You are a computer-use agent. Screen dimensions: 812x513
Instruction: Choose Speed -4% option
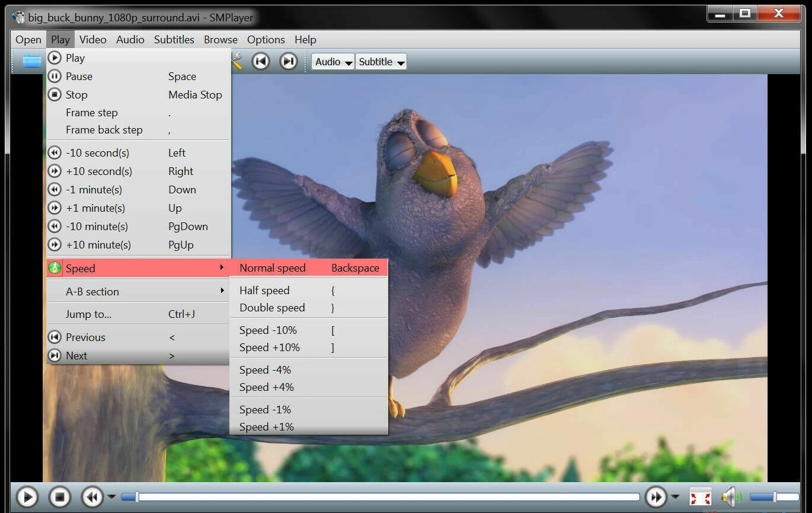coord(309,370)
